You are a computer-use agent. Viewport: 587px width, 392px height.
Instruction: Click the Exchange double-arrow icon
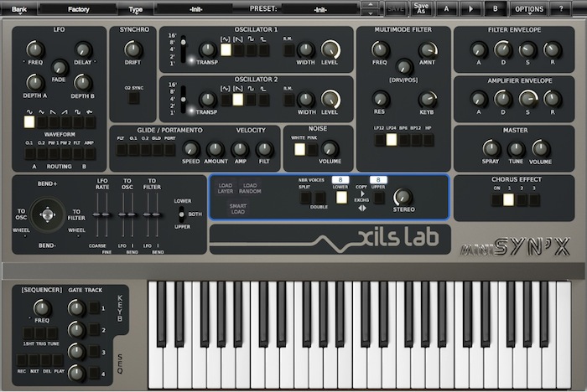[x=362, y=208]
